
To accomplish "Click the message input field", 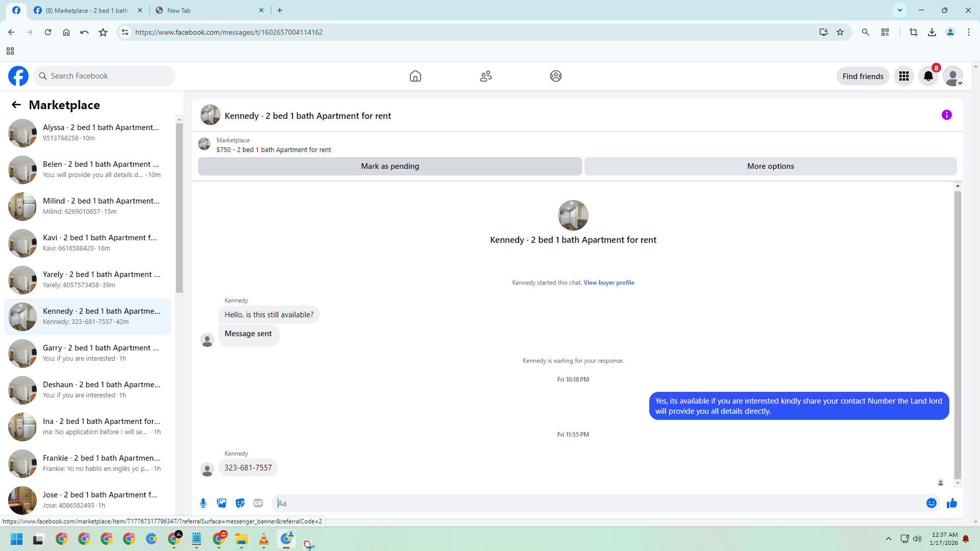I will click(x=597, y=503).
